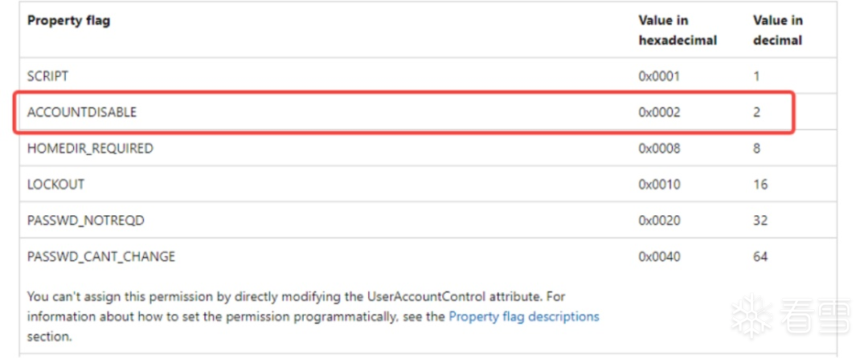The height and width of the screenshot is (358, 868).
Task: Click the HOMEDIR_REQUIRED flag name
Action: 90,148
